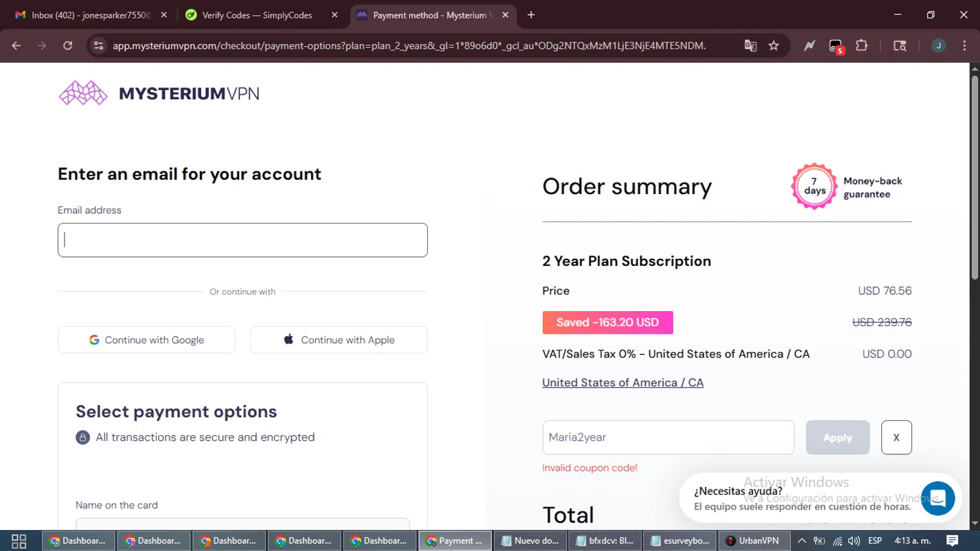Focus the Email address field
This screenshot has height=551, width=980.
[242, 240]
